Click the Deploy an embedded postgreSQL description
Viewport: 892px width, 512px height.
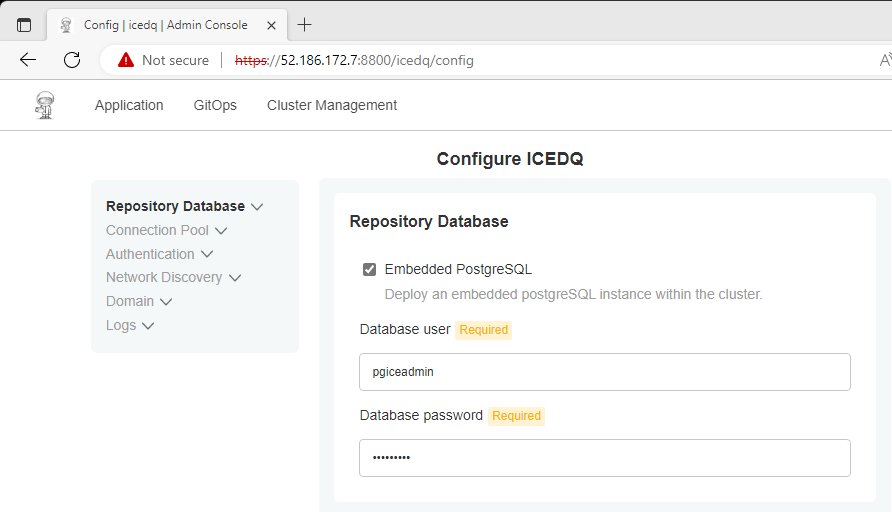tap(573, 294)
